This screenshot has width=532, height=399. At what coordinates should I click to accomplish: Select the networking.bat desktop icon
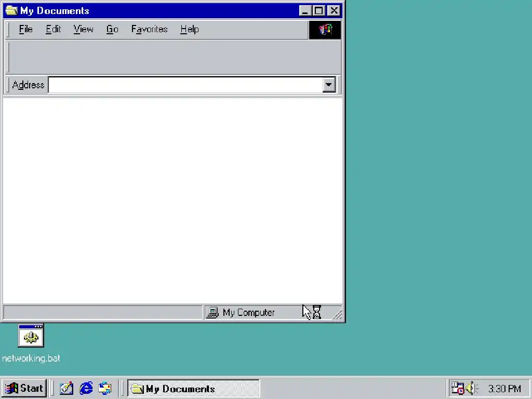pos(31,336)
